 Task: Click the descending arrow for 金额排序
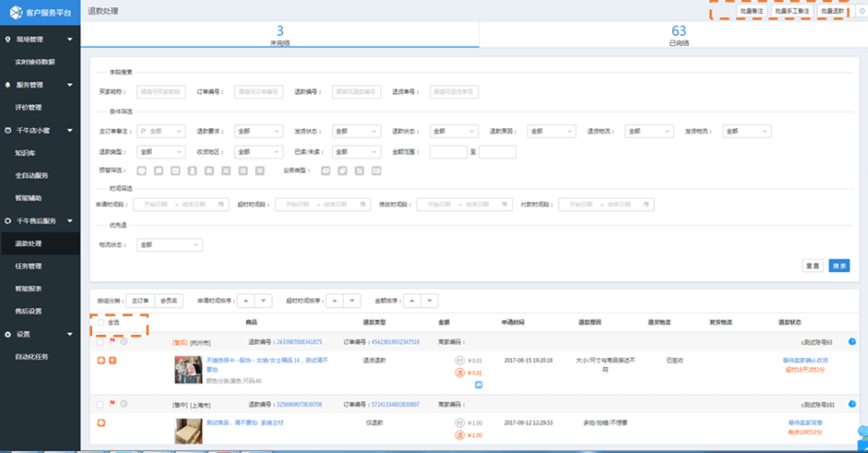click(x=430, y=301)
